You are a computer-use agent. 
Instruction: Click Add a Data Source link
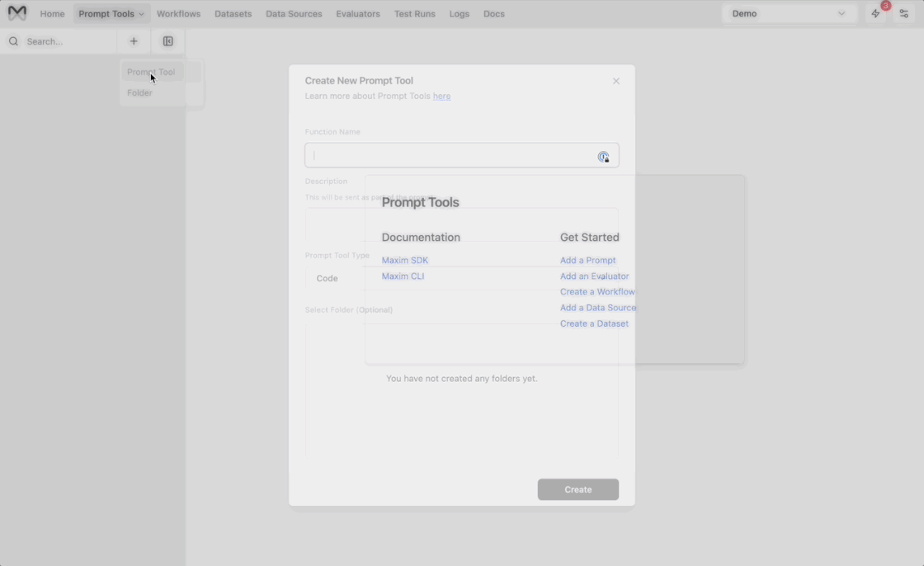tap(597, 308)
